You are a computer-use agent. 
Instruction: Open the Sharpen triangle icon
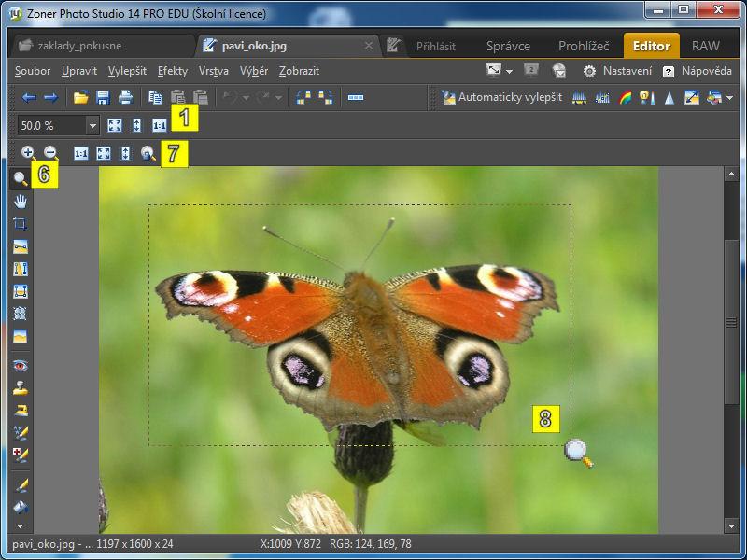669,98
